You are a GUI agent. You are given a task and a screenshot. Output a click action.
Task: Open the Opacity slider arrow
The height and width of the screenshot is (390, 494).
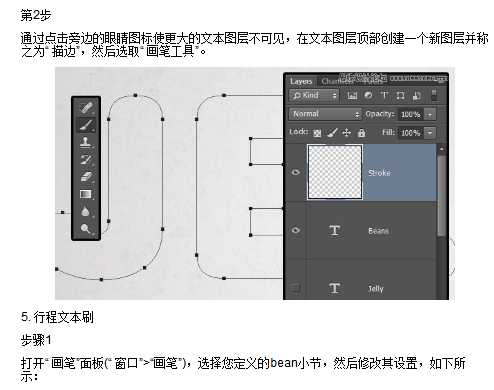pos(430,114)
